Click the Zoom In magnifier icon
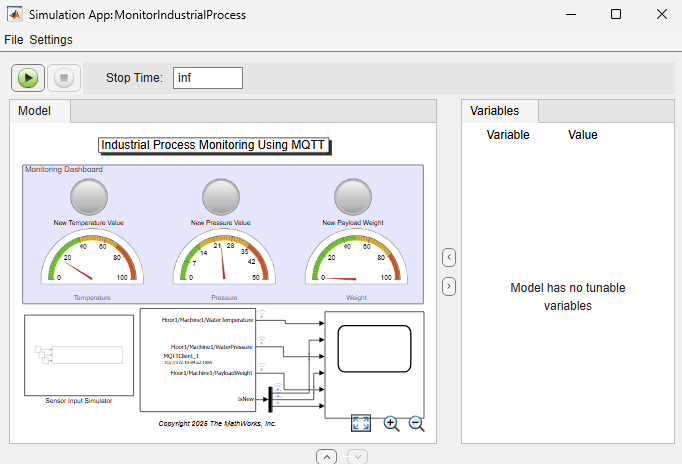The image size is (682, 464). pos(391,423)
